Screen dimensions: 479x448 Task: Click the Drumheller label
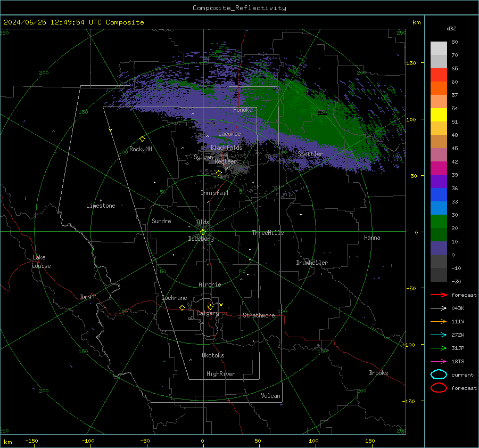(x=312, y=263)
